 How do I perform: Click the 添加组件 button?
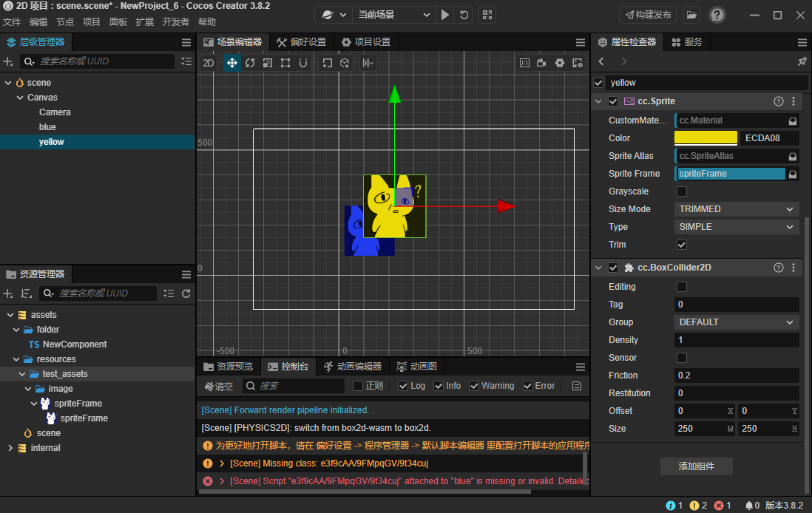[697, 466]
